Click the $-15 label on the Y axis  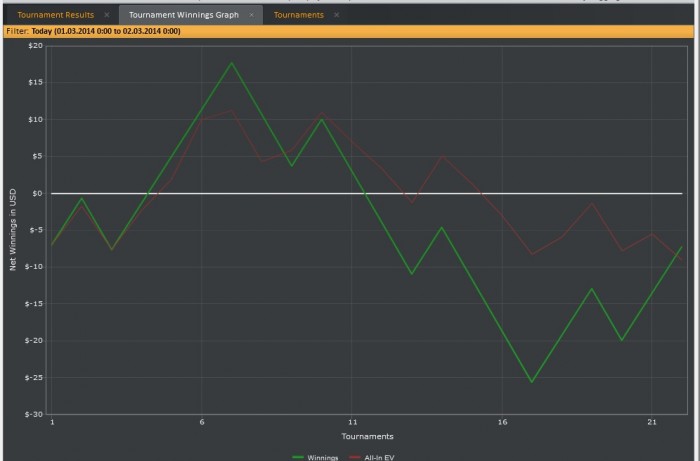click(34, 303)
